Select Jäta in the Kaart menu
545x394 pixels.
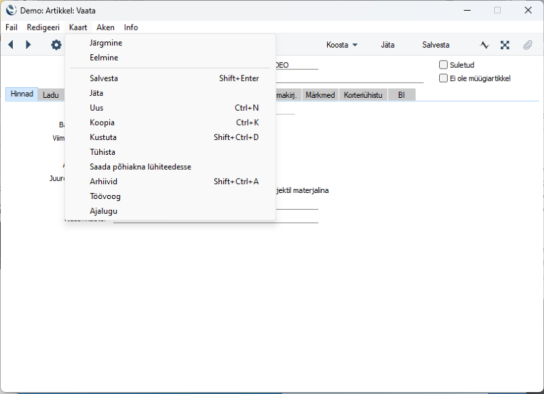(170, 93)
